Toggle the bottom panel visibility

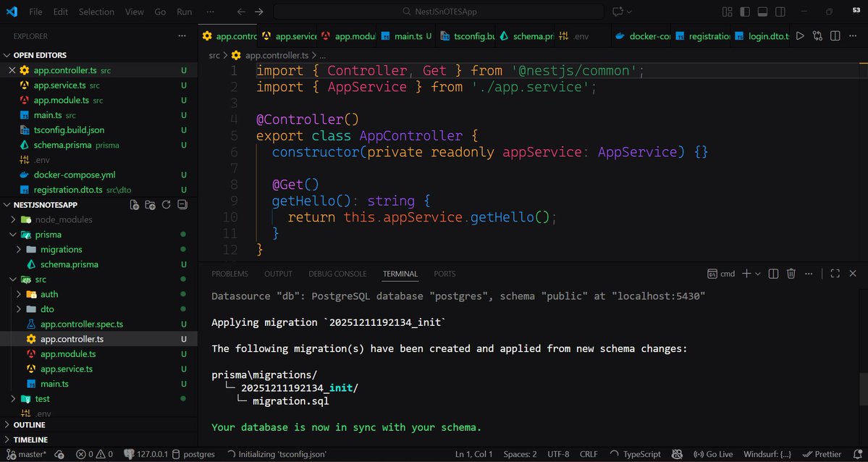coord(762,12)
